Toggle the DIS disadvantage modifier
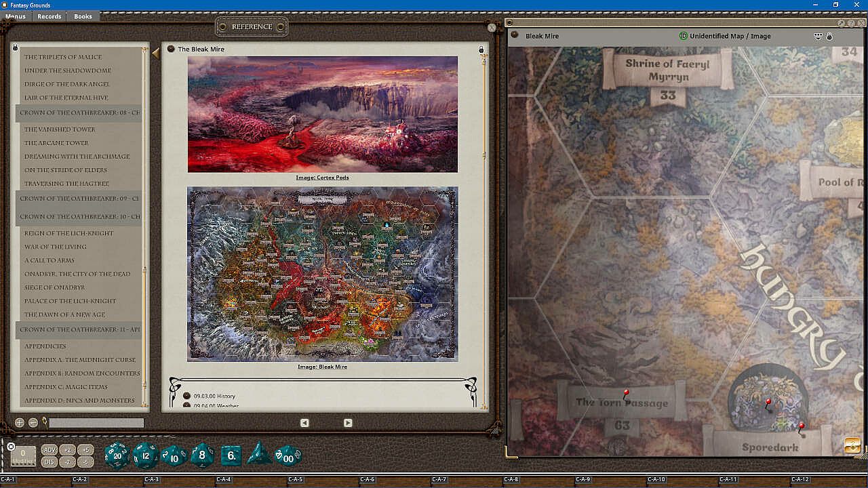The width and height of the screenshot is (868, 488). 49,462
